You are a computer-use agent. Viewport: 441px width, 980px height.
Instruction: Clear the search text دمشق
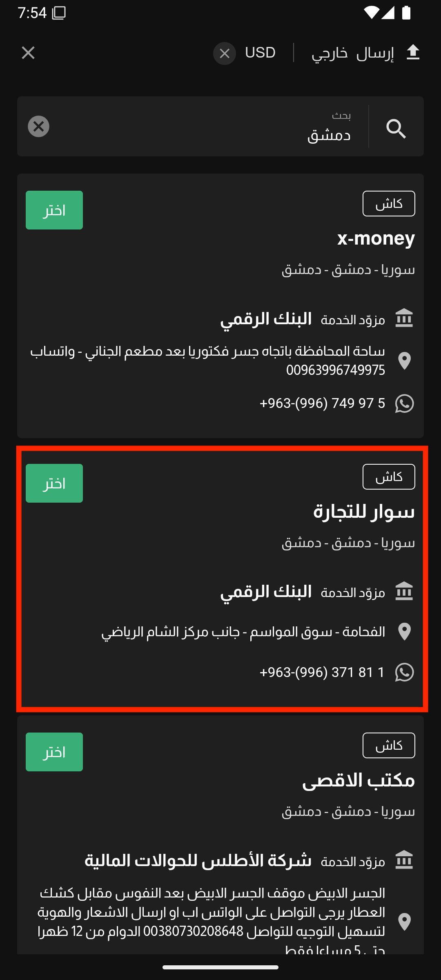click(x=39, y=127)
